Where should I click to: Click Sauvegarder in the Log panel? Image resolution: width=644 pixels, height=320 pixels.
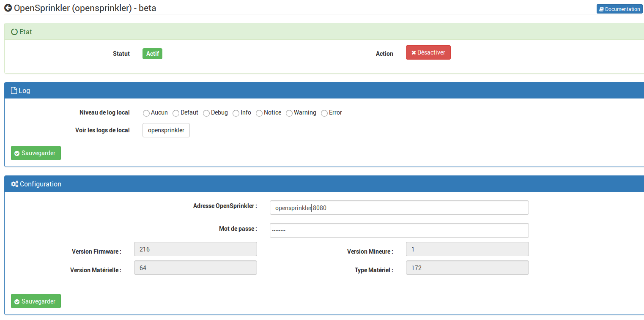tap(36, 153)
